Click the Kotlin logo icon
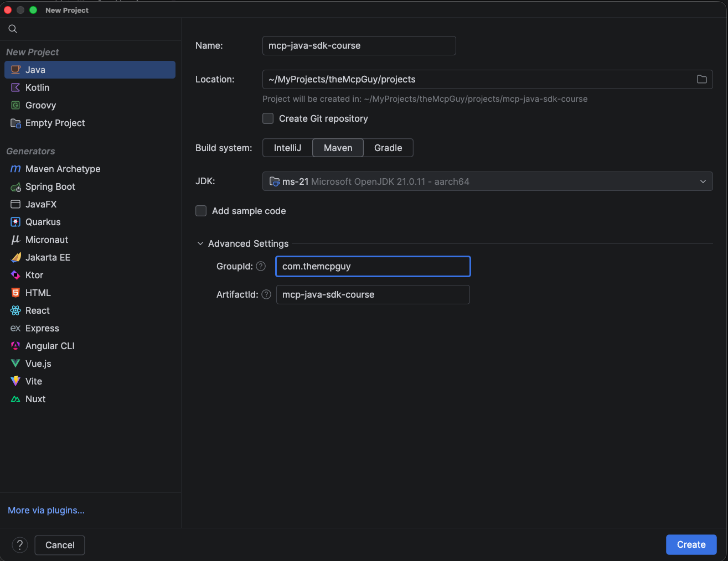The width and height of the screenshot is (728, 561). [16, 87]
